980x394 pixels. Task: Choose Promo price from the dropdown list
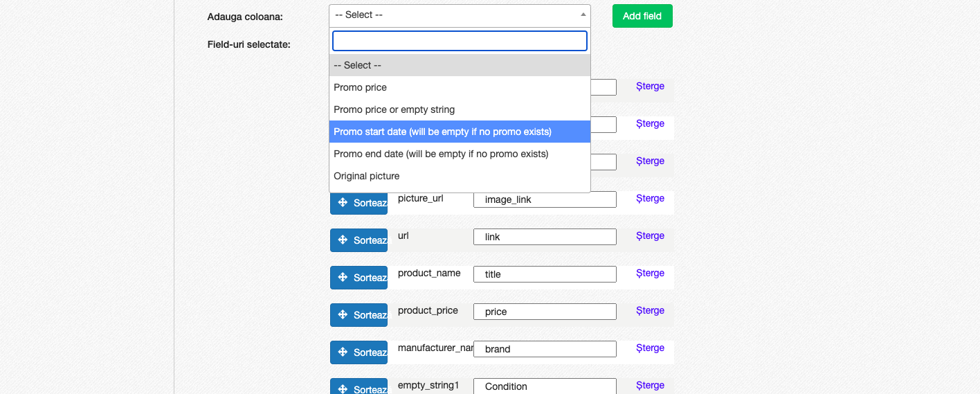(460, 87)
